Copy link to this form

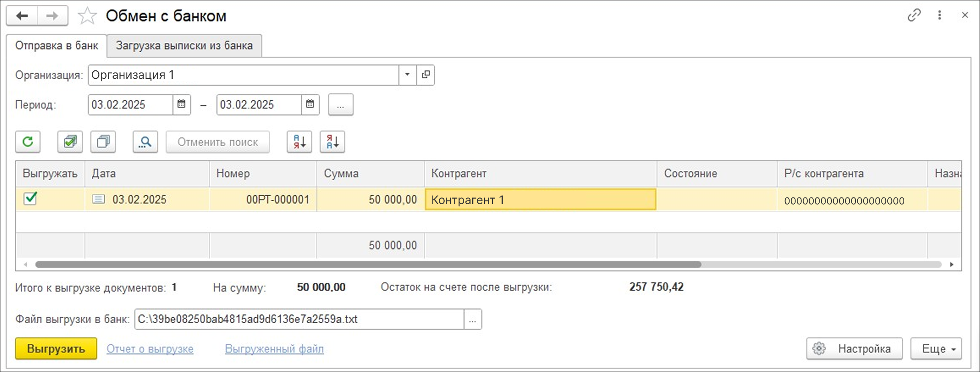point(914,15)
